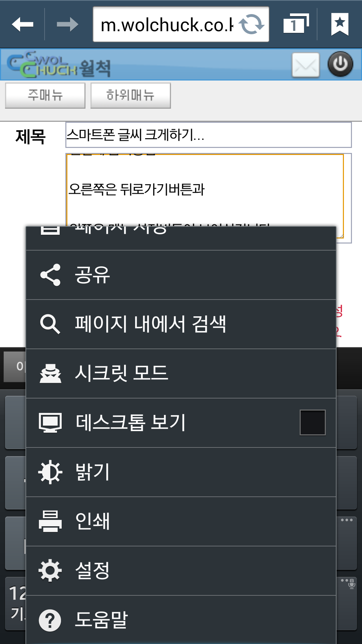Image resolution: width=362 pixels, height=644 pixels.
Task: Tap the 제목 title input field
Action: click(x=208, y=135)
